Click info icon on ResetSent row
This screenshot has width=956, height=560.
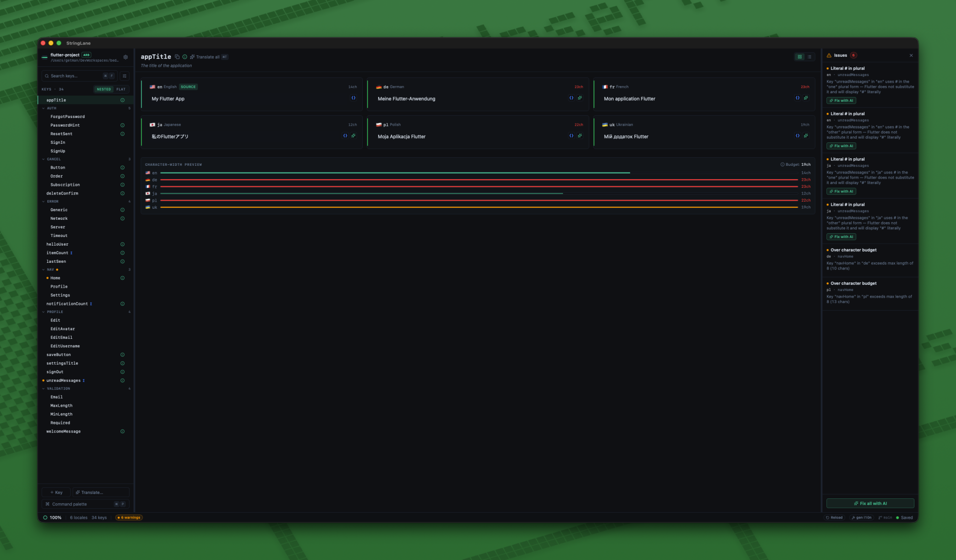point(122,134)
